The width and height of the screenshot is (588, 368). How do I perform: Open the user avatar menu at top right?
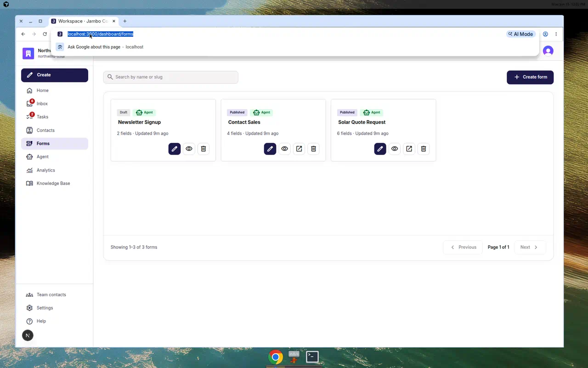pyautogui.click(x=548, y=51)
